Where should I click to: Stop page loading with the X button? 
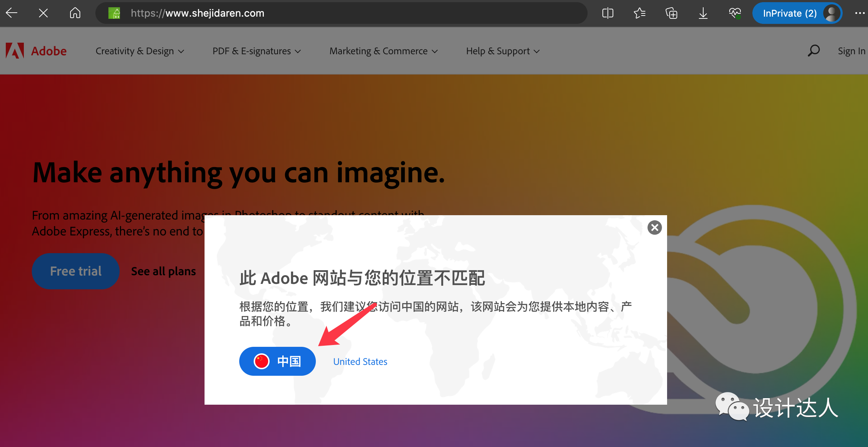43,13
